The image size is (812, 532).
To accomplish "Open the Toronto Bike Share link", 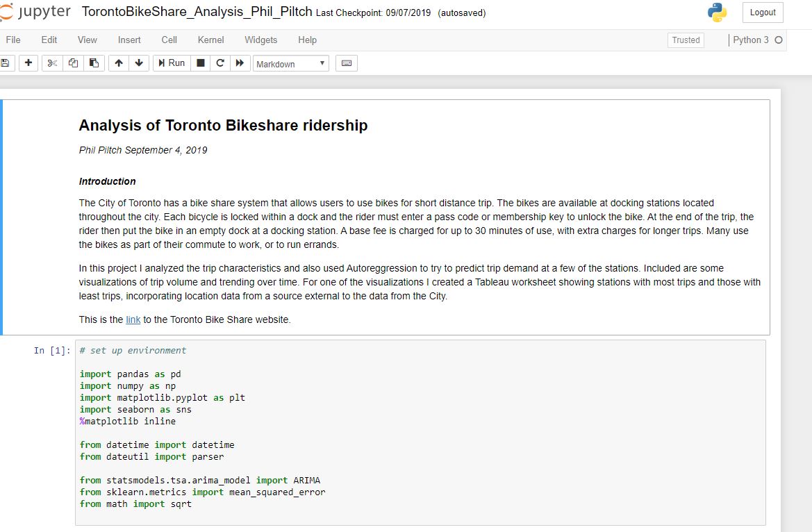I will [x=133, y=319].
